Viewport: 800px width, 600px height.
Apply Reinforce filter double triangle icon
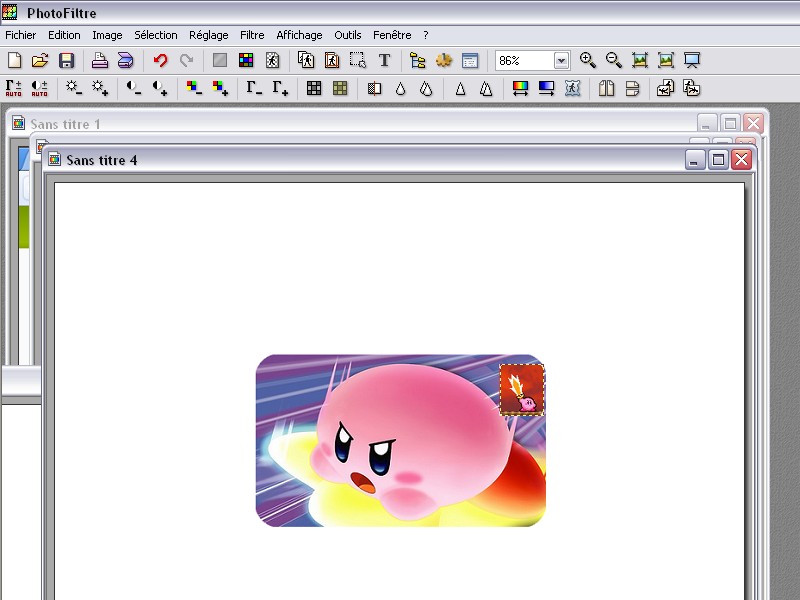[x=486, y=89]
